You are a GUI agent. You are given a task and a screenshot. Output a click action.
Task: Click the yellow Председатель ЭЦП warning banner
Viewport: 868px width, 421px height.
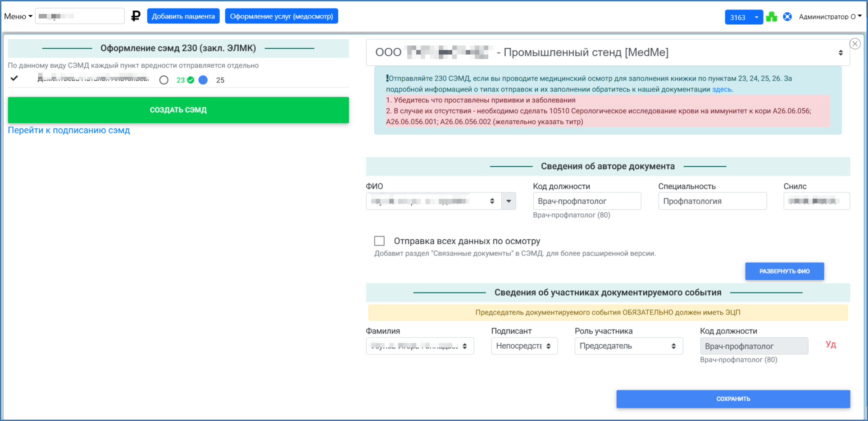coord(608,312)
